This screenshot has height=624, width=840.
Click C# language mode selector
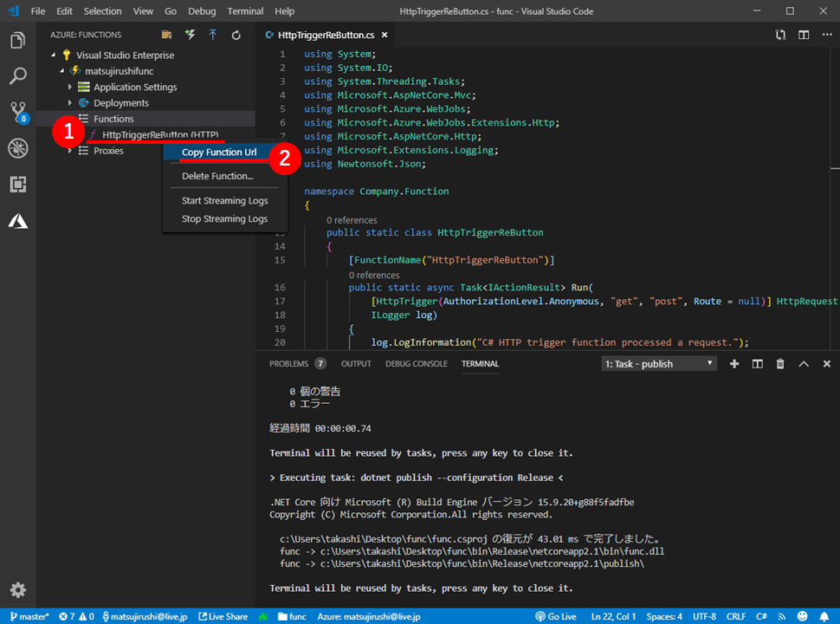click(x=761, y=616)
